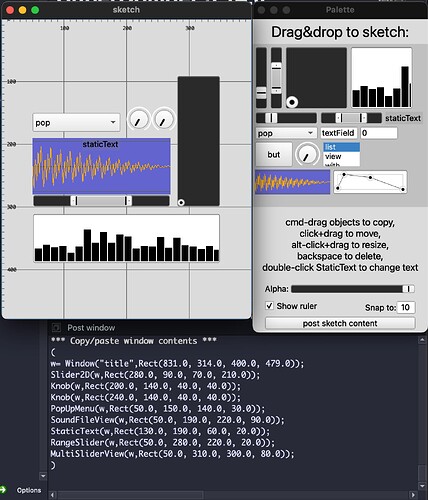Click the second knob in sketch window
Viewport: 428px width, 500px height.
(164, 119)
